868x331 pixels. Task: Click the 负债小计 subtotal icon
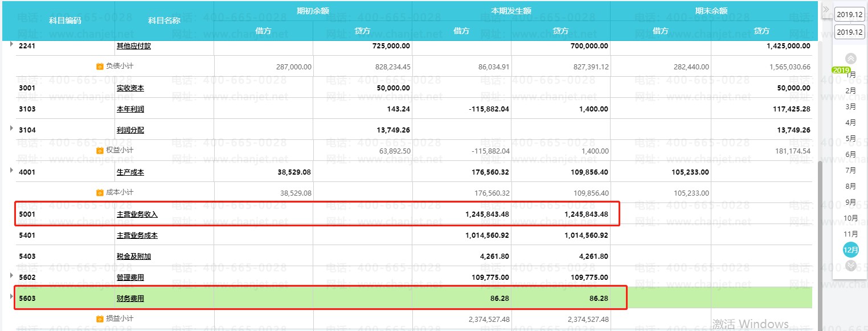tap(100, 66)
